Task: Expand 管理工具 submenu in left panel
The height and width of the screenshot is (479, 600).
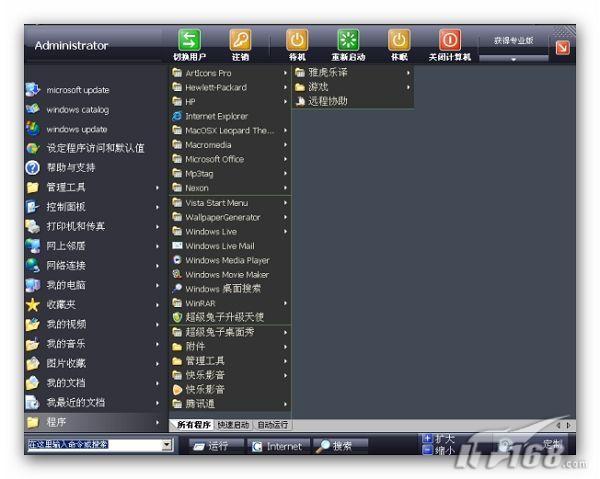Action: point(157,187)
